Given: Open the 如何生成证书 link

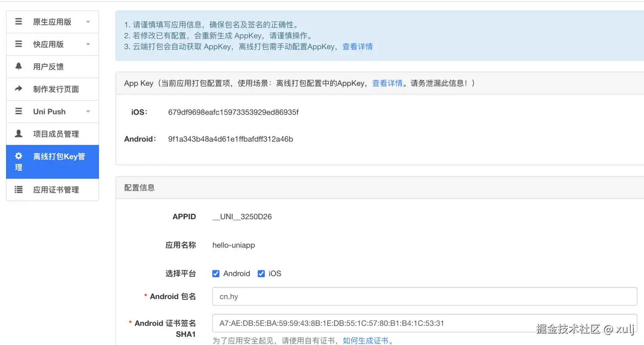Looking at the screenshot, I should [x=365, y=341].
